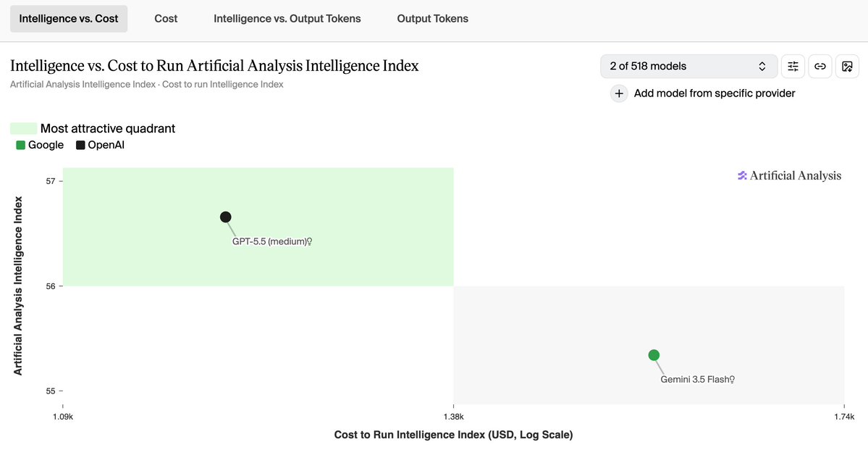868x450 pixels.
Task: Click the black OpenAI legend swatch
Action: (x=80, y=145)
